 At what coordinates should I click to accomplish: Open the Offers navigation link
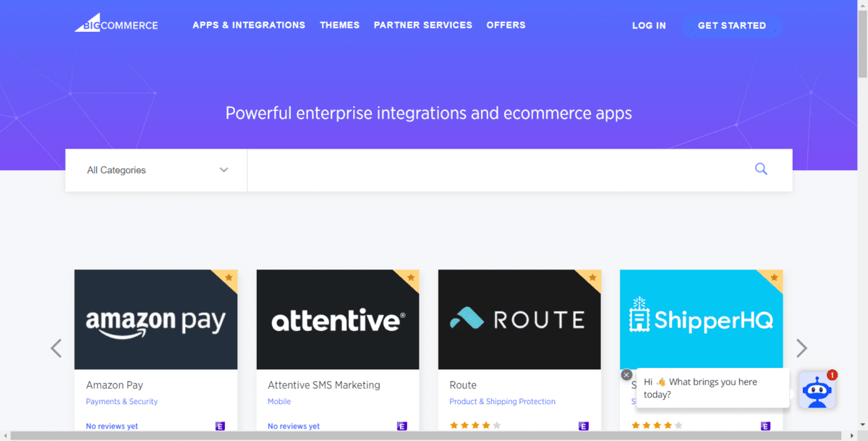[506, 25]
